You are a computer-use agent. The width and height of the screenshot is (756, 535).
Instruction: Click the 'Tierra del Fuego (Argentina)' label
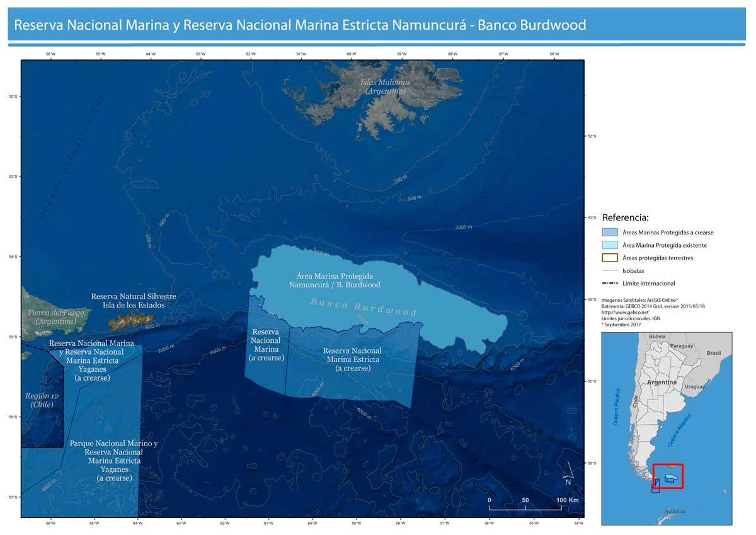[x=55, y=317]
